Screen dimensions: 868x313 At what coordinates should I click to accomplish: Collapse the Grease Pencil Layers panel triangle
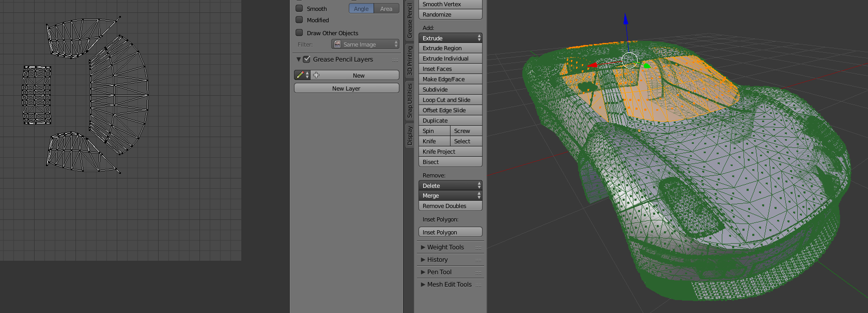click(x=298, y=59)
